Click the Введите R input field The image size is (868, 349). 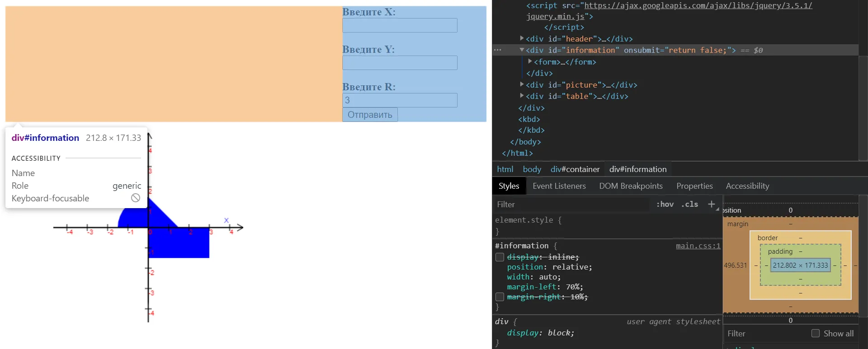coord(400,100)
